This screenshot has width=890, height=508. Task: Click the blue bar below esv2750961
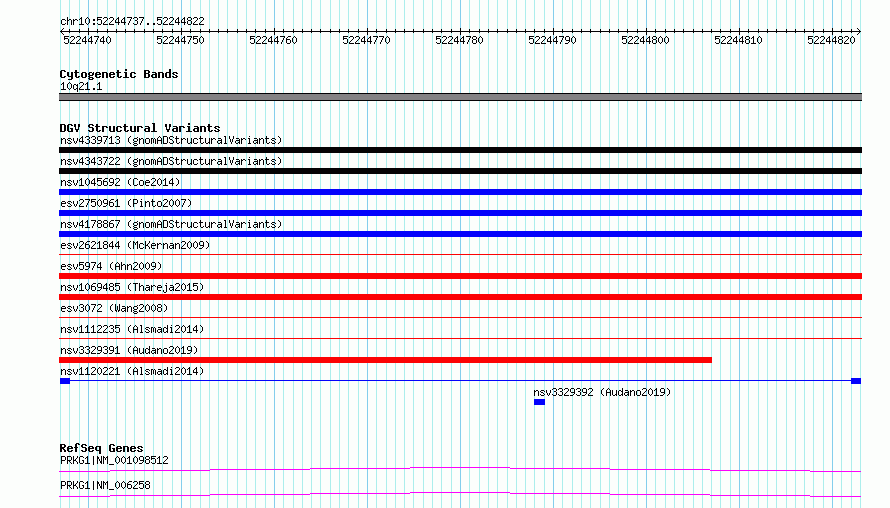pos(460,213)
